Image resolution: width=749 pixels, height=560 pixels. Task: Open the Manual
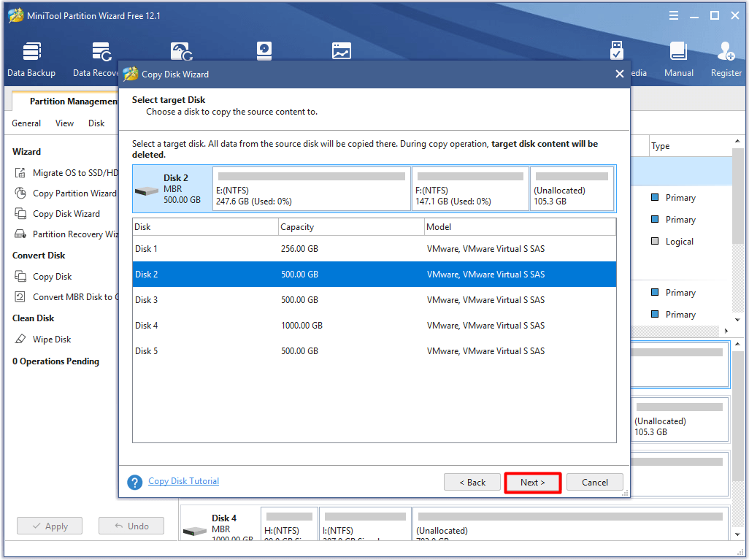[x=678, y=60]
